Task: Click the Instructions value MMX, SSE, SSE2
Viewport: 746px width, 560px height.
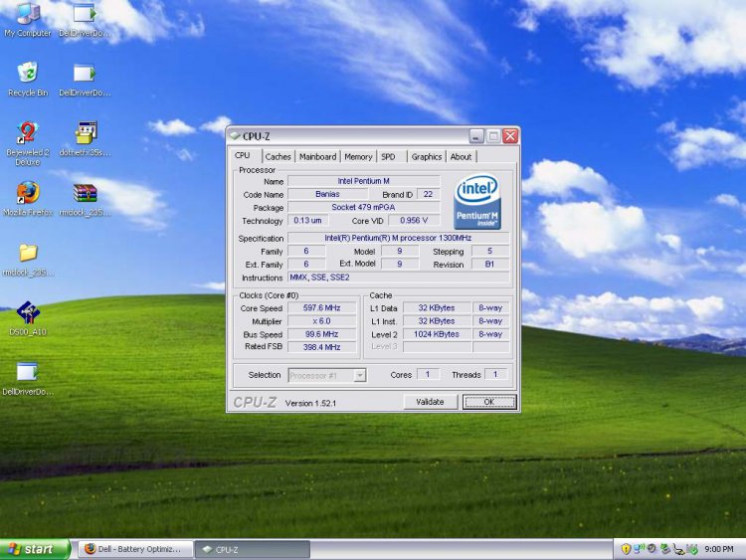Action: (398, 277)
